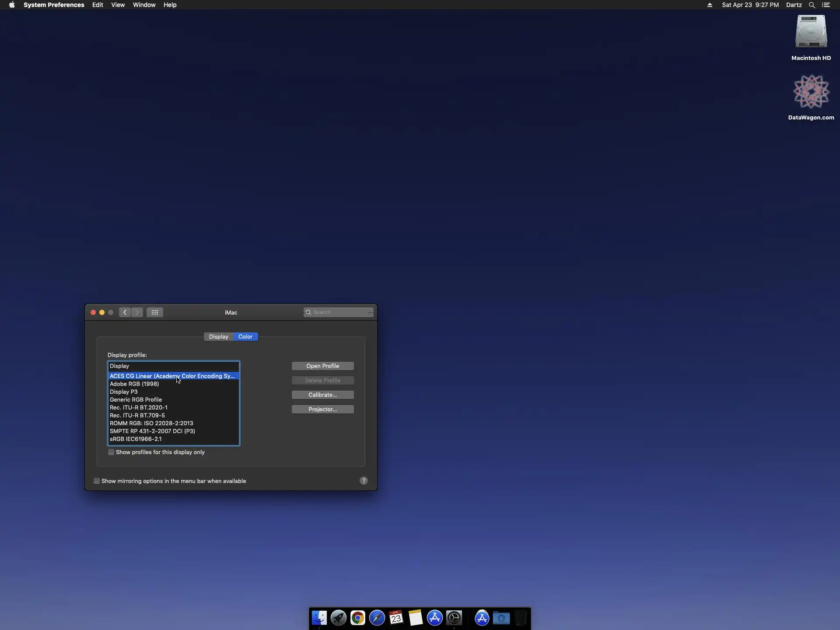Open the help question mark button
Screen dimensions: 840x630
[x=364, y=481]
